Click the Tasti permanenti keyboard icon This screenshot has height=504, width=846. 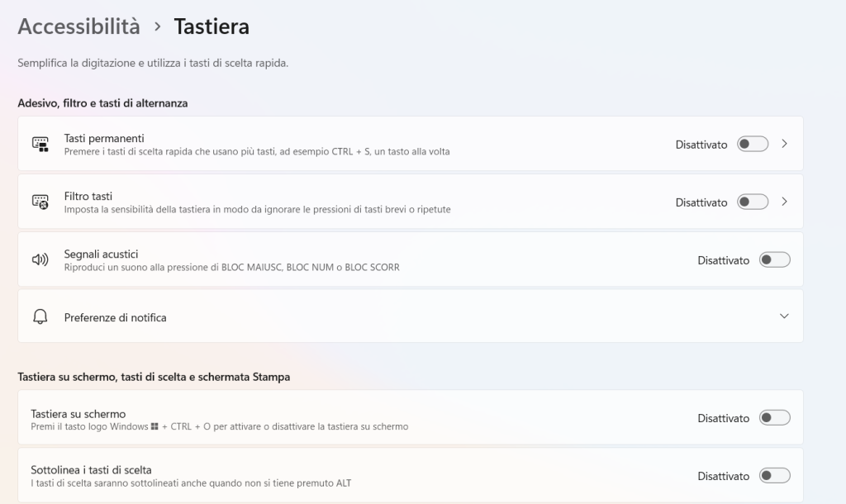click(40, 144)
